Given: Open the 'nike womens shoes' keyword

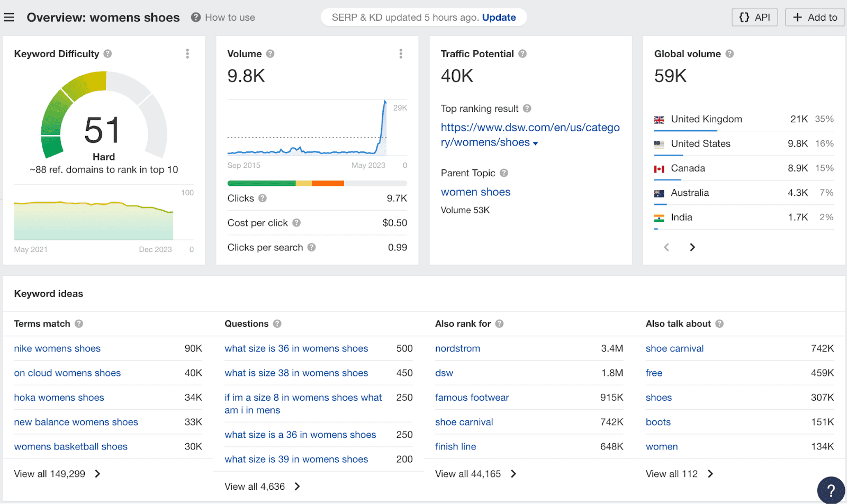Looking at the screenshot, I should tap(57, 348).
